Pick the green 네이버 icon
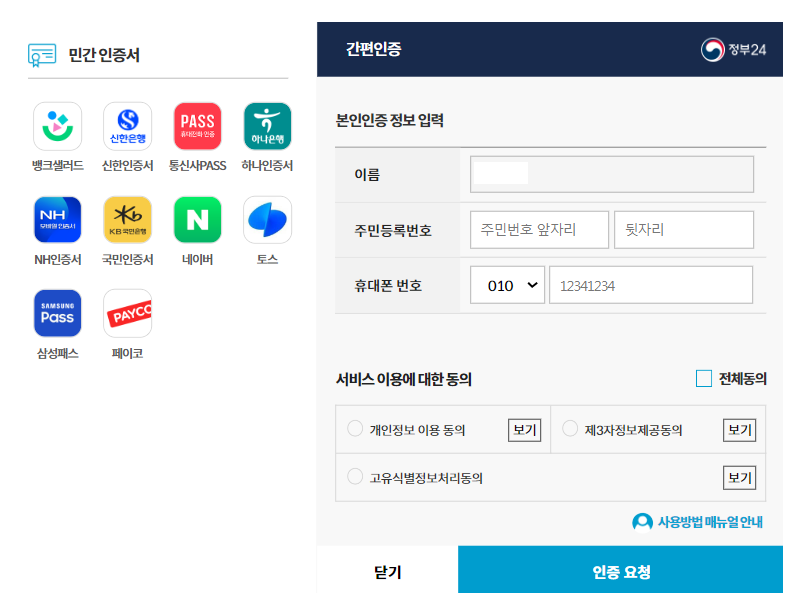 point(198,220)
